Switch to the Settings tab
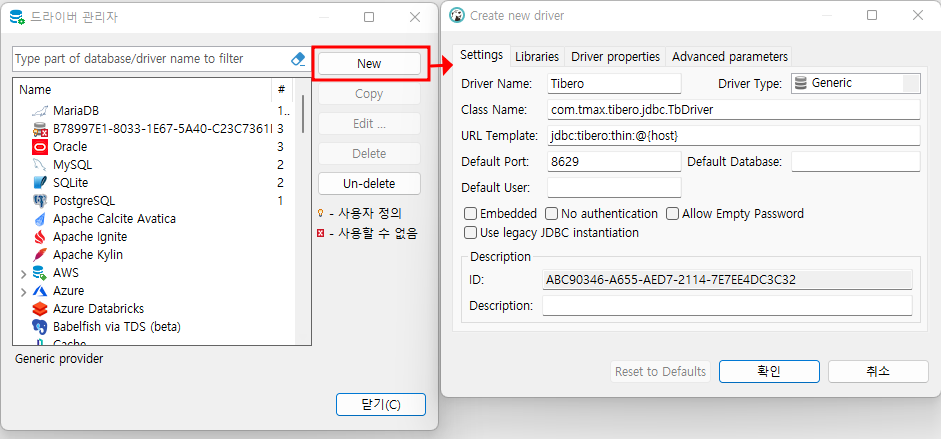This screenshot has width=941, height=439. pyautogui.click(x=481, y=55)
